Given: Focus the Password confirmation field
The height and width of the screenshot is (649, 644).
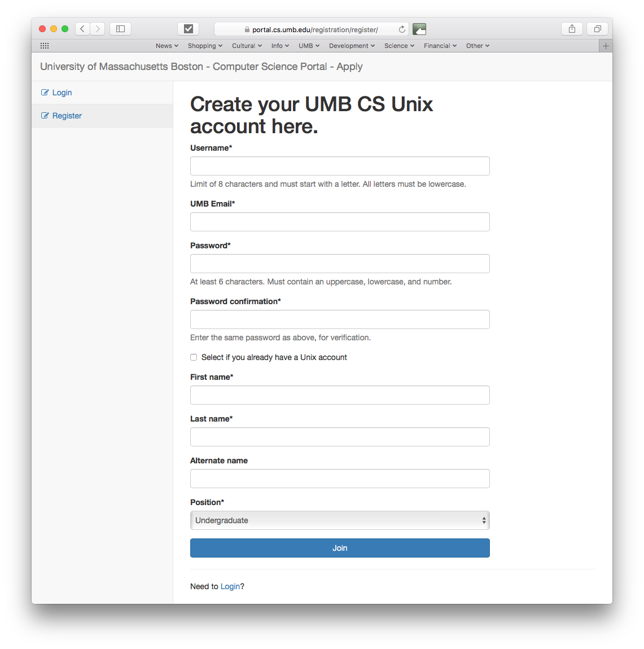Looking at the screenshot, I should click(340, 319).
